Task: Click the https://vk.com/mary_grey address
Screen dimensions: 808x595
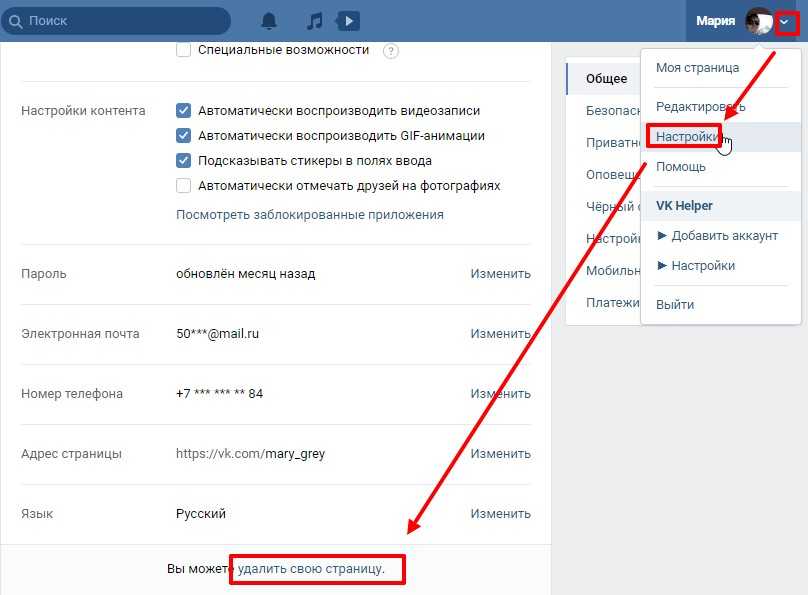Action: pyautogui.click(x=250, y=454)
